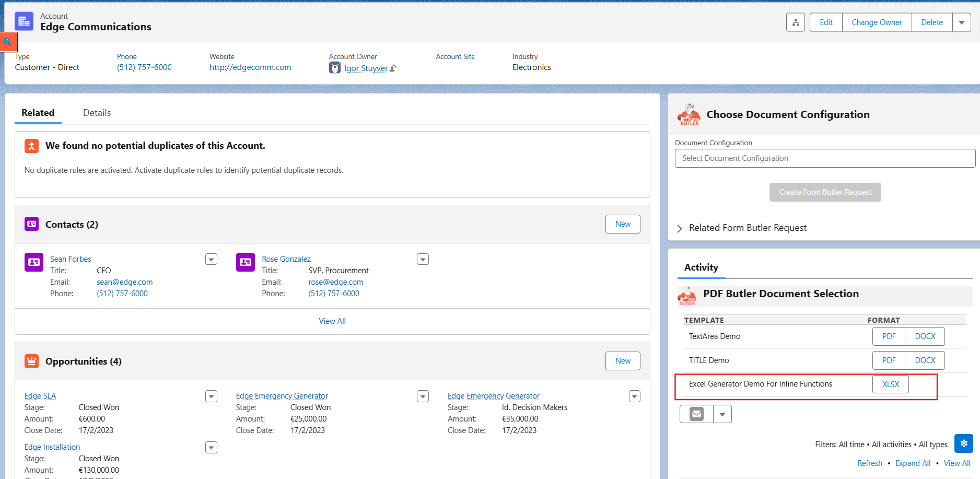Viewport: 980px width, 479px height.
Task: Click Sean Forbes phone number link
Action: point(122,294)
